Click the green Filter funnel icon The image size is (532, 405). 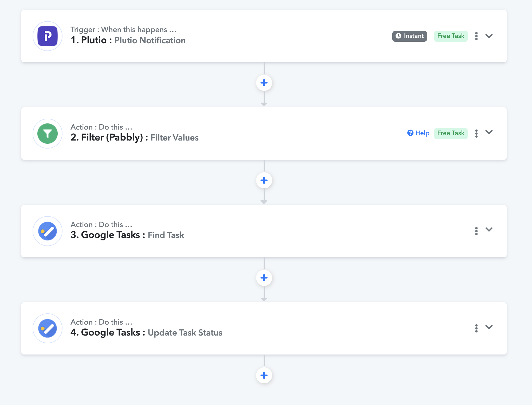(48, 134)
